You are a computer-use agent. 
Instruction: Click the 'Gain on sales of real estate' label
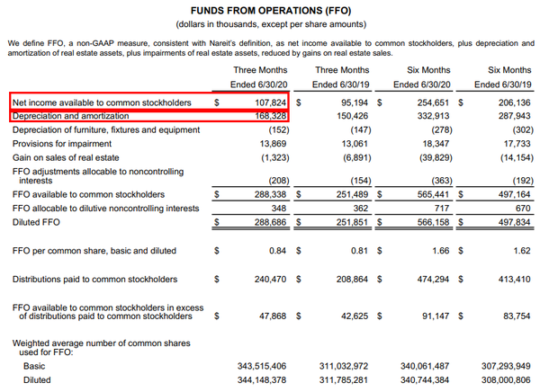[66, 157]
